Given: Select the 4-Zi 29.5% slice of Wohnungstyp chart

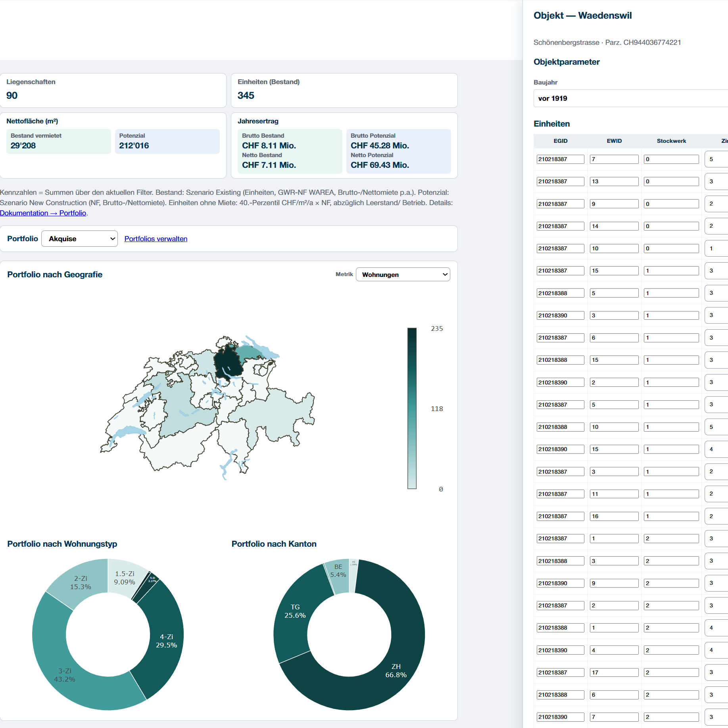Looking at the screenshot, I should coord(166,641).
